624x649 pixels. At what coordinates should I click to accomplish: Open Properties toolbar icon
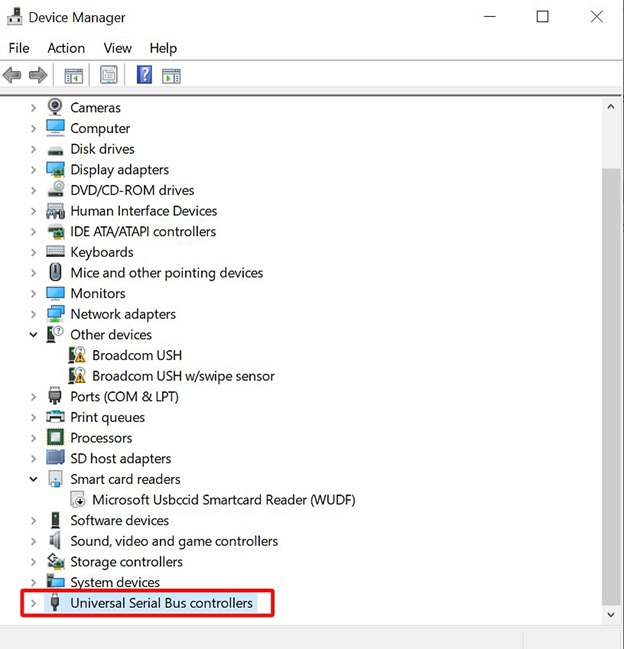click(109, 75)
